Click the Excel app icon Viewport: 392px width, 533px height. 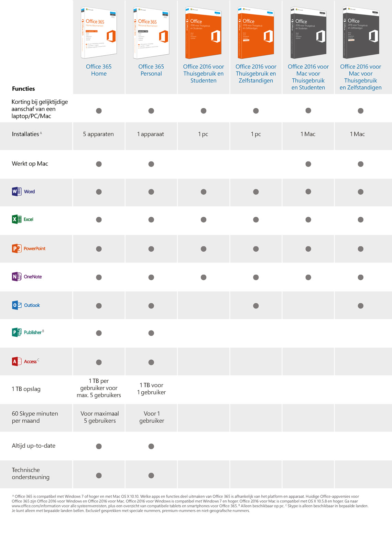click(17, 219)
